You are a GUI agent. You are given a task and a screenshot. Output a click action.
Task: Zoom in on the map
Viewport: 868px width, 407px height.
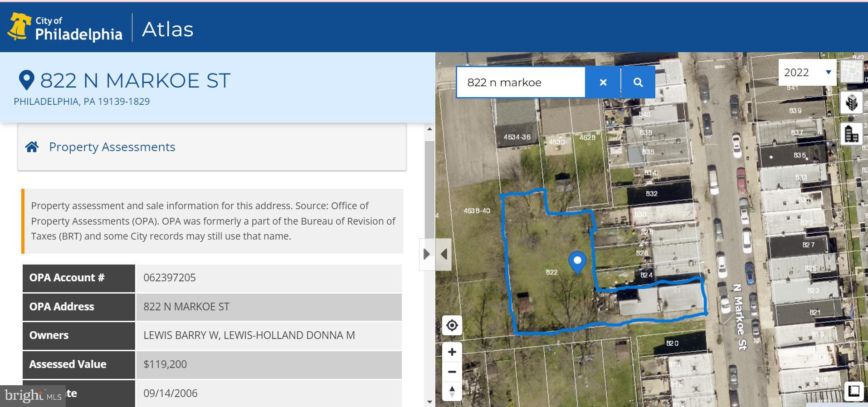(x=452, y=352)
